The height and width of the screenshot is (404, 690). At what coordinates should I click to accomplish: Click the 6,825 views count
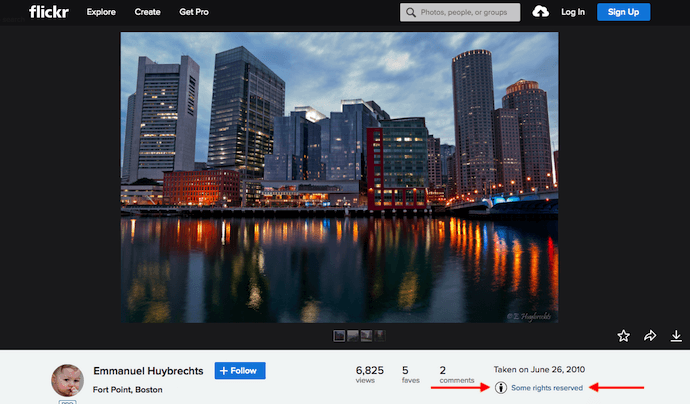click(370, 374)
